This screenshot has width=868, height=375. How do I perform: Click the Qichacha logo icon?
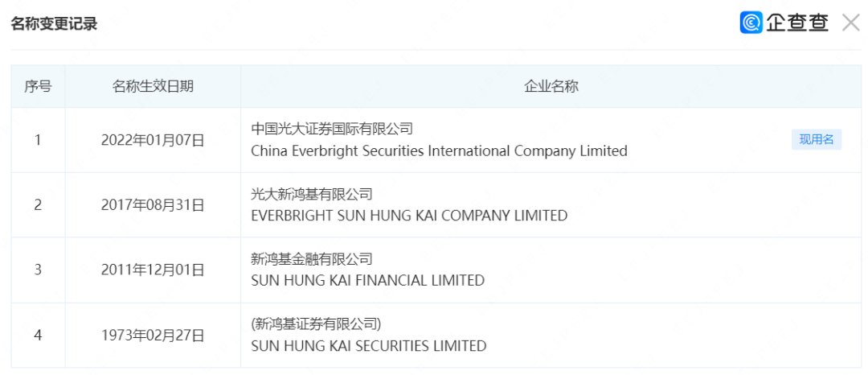[751, 23]
